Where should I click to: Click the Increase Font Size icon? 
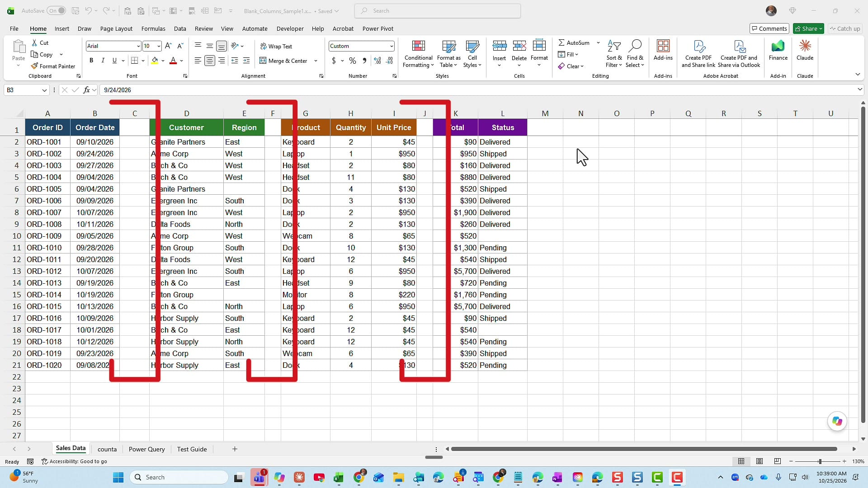(x=168, y=46)
